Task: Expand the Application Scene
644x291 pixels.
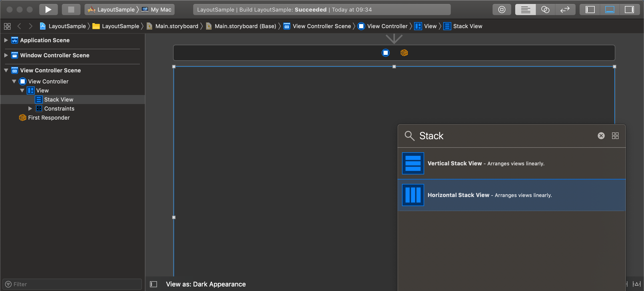Action: pyautogui.click(x=6, y=40)
